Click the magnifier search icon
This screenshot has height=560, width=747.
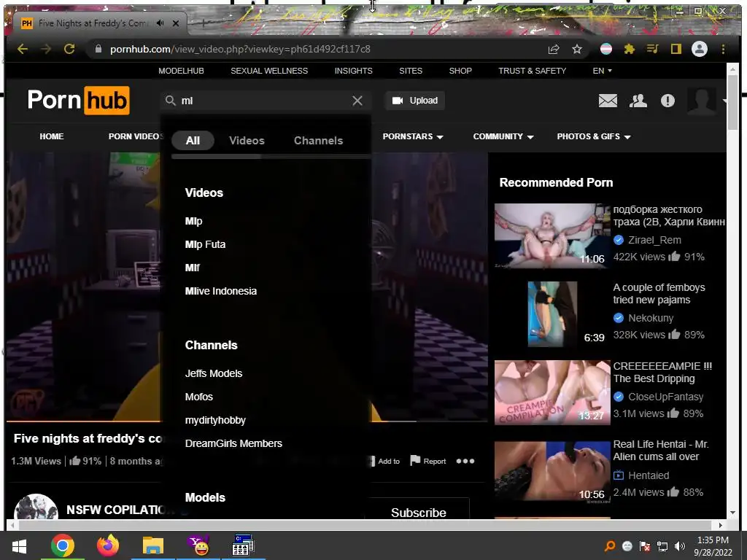click(170, 101)
